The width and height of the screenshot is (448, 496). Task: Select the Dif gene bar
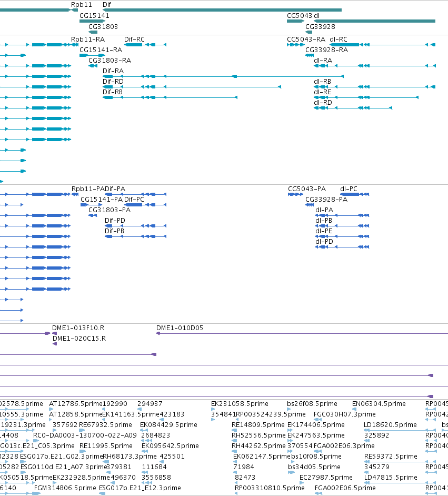[x=222, y=10]
